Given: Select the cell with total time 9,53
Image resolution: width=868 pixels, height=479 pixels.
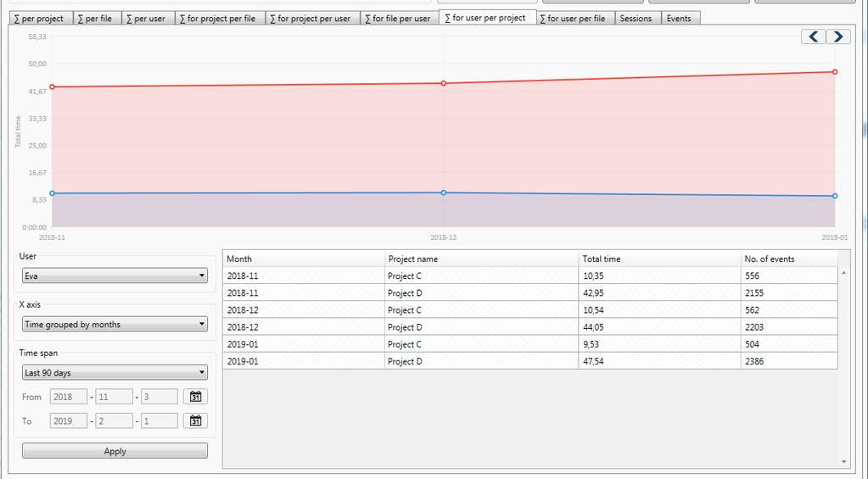Looking at the screenshot, I should pos(660,344).
